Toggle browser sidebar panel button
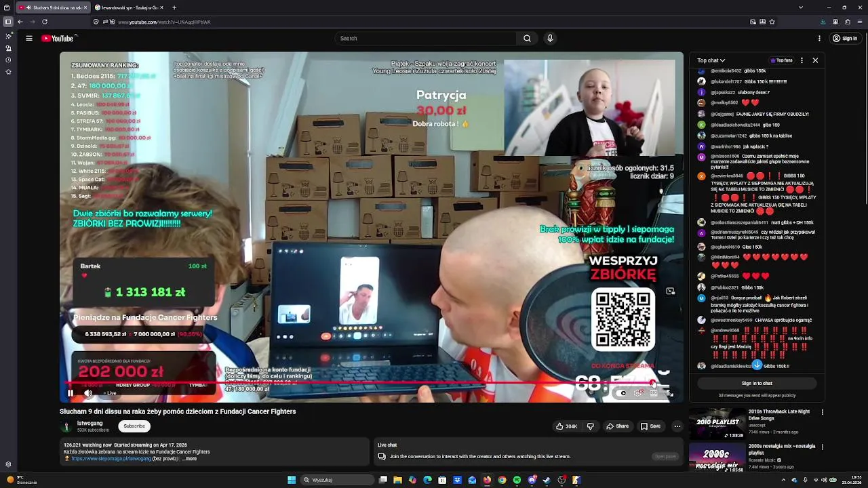 (8, 22)
